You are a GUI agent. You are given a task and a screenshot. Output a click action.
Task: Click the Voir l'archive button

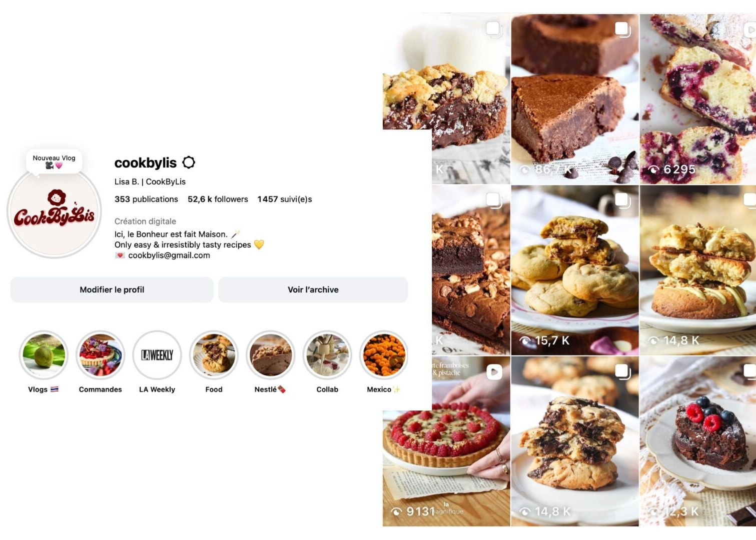coord(313,289)
